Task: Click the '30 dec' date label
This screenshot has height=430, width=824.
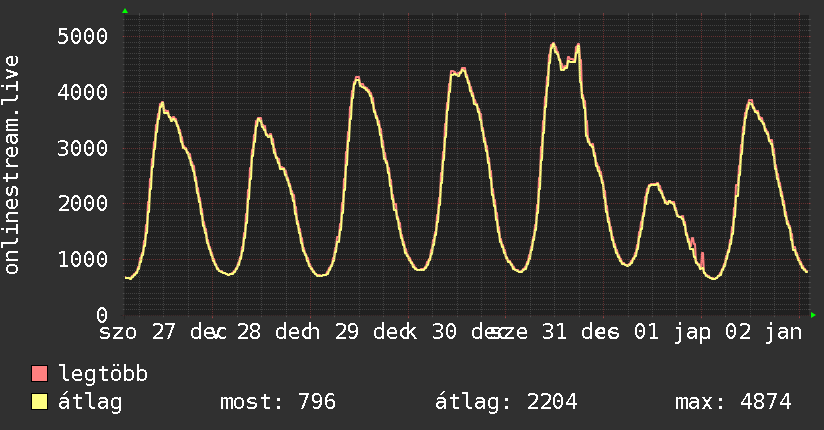Action: (x=470, y=332)
